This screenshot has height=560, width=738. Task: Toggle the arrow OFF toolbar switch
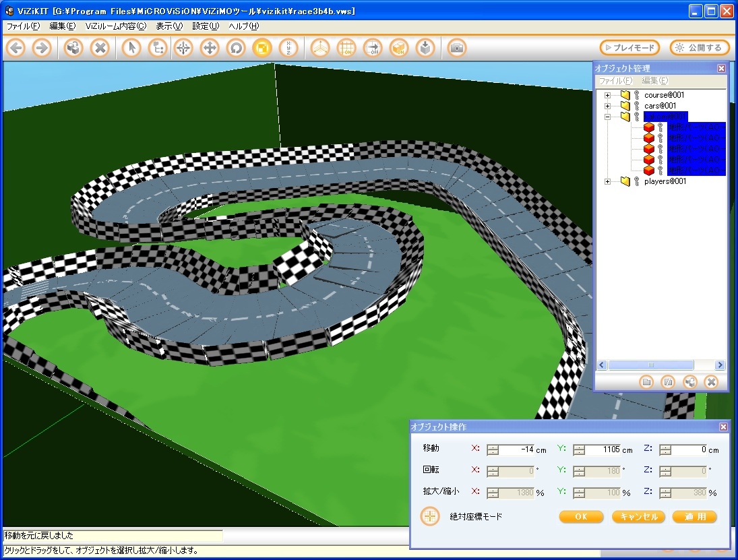coord(372,48)
